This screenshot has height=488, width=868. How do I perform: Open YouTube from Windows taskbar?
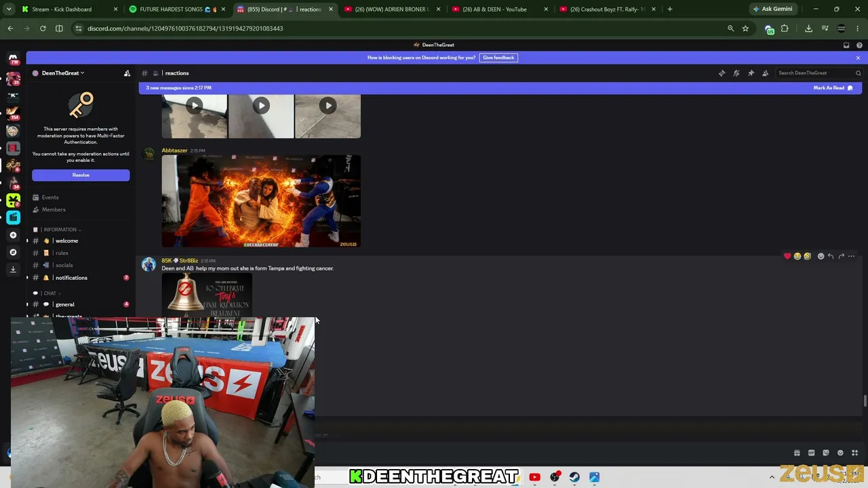pos(534,477)
